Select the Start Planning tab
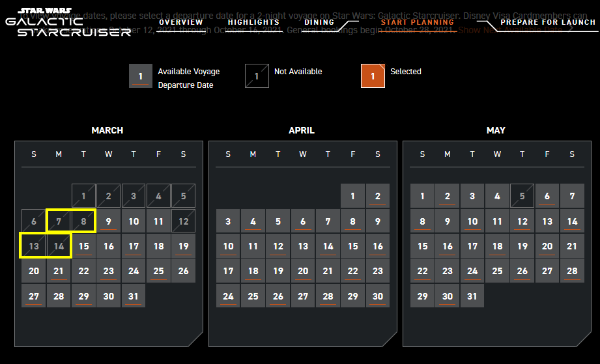The height and width of the screenshot is (364, 600). pos(417,22)
